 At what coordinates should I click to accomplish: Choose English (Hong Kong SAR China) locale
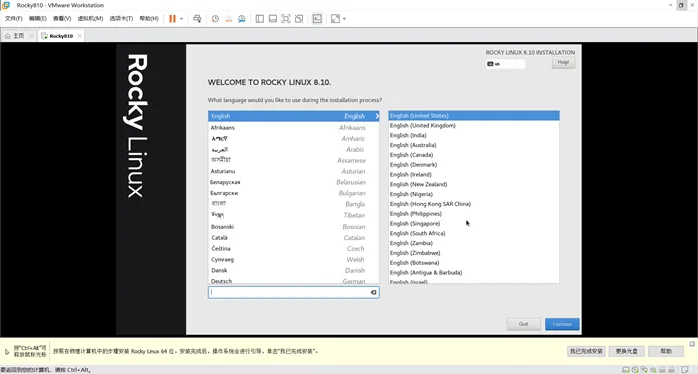pyautogui.click(x=474, y=204)
